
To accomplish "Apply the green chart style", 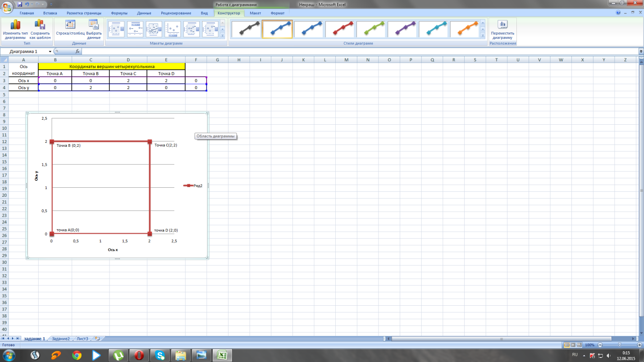I will 371,29.
